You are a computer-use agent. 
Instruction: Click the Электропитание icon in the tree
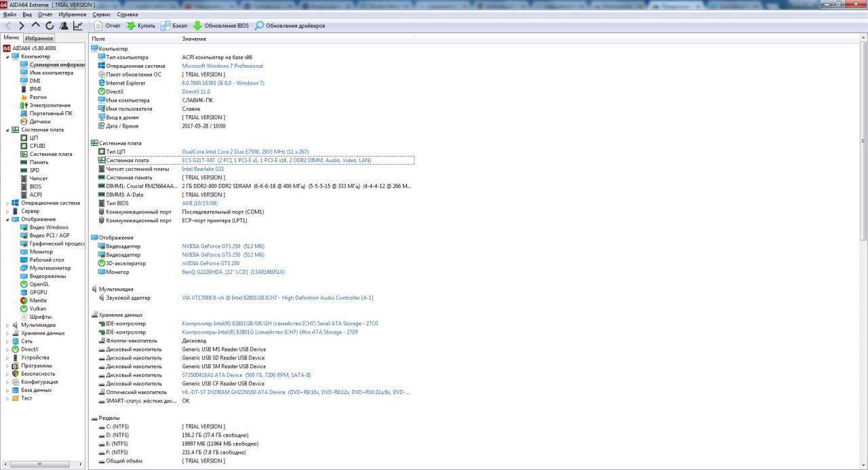coord(24,105)
